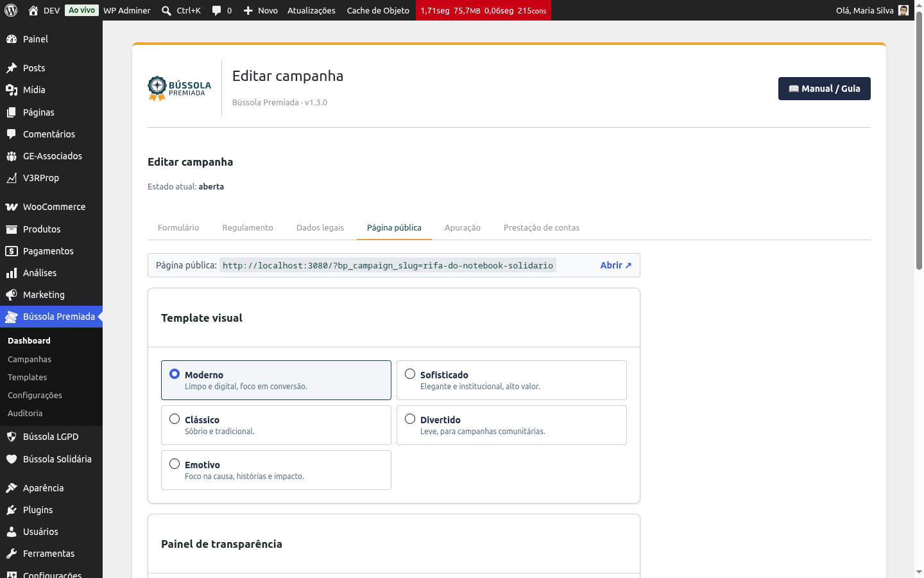Open Configurações under Bússola Premiada
This screenshot has width=924, height=578.
coord(35,396)
